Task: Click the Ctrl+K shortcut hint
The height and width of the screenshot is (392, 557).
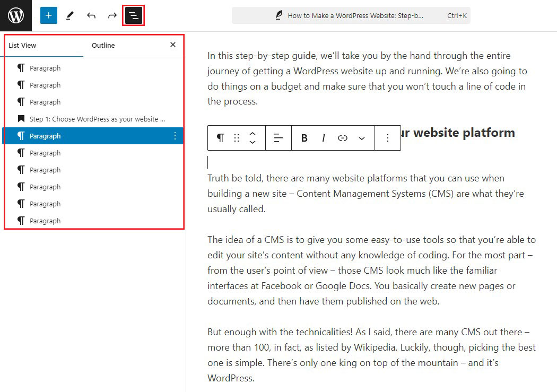Action: point(457,15)
